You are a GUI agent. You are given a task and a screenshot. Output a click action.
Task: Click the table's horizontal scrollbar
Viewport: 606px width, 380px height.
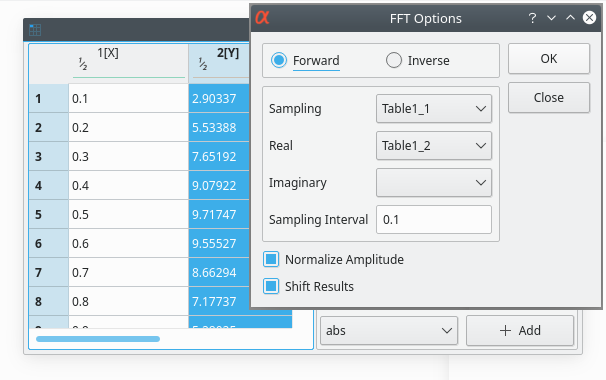[x=98, y=339]
